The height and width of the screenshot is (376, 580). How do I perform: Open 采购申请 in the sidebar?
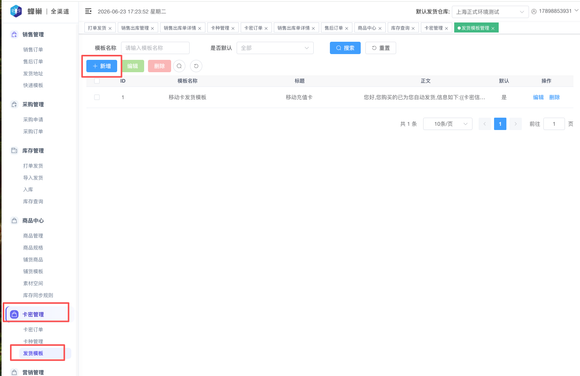click(33, 120)
